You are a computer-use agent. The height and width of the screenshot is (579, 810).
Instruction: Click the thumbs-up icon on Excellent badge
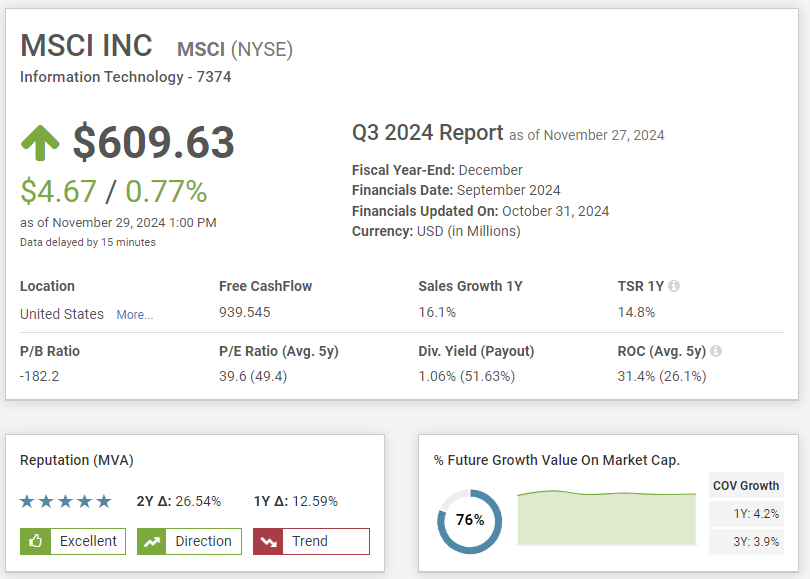point(35,541)
